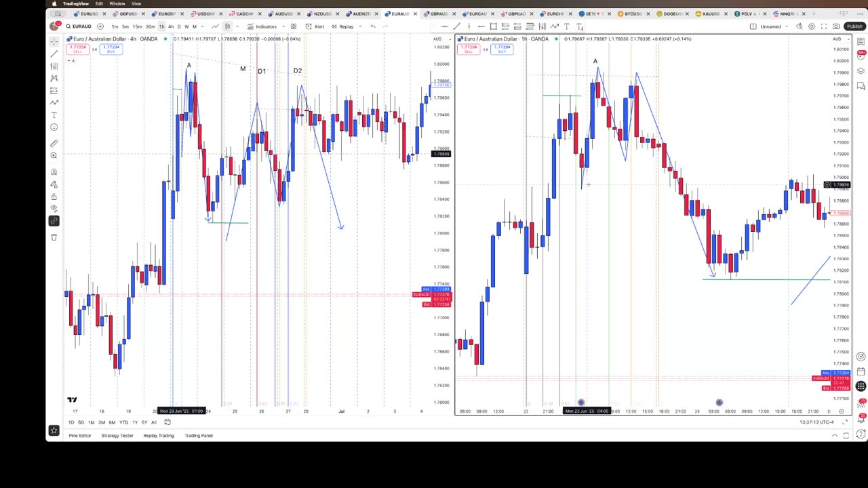
Task: Open the Strategy Tester panel
Action: [117, 436]
